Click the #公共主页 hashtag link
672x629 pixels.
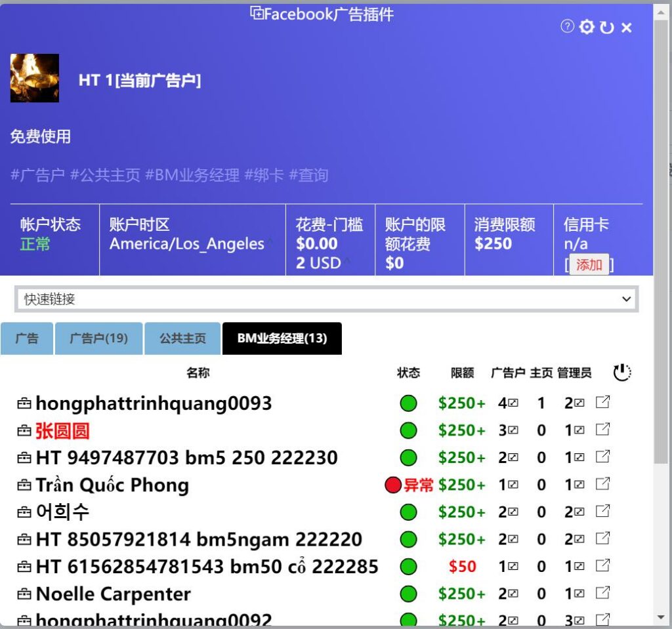[x=105, y=175]
